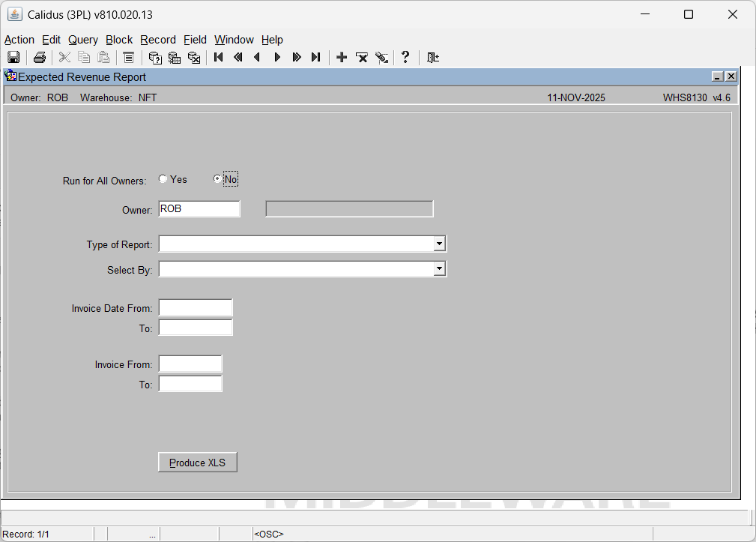The image size is (756, 542).
Task: Select No for Run for All Owners
Action: pos(217,179)
